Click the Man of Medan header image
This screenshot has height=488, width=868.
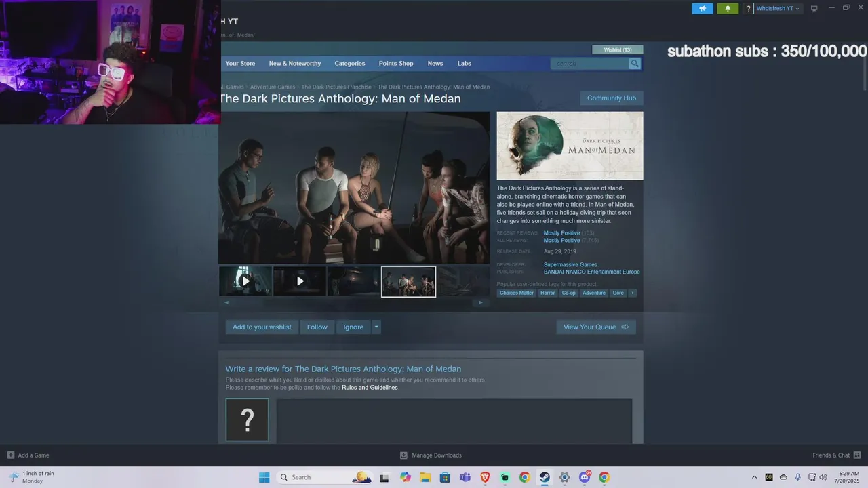(570, 146)
